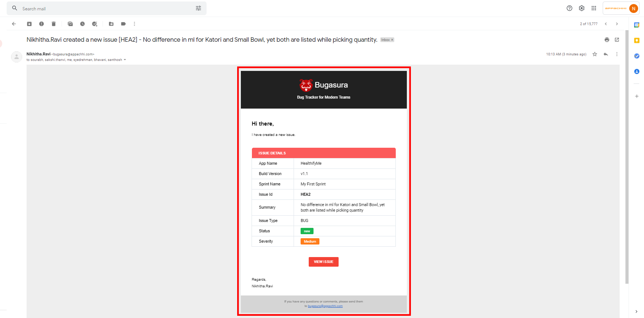Viewport: 644px width, 318px height.
Task: Open Gmail settings gear
Action: pos(582,8)
